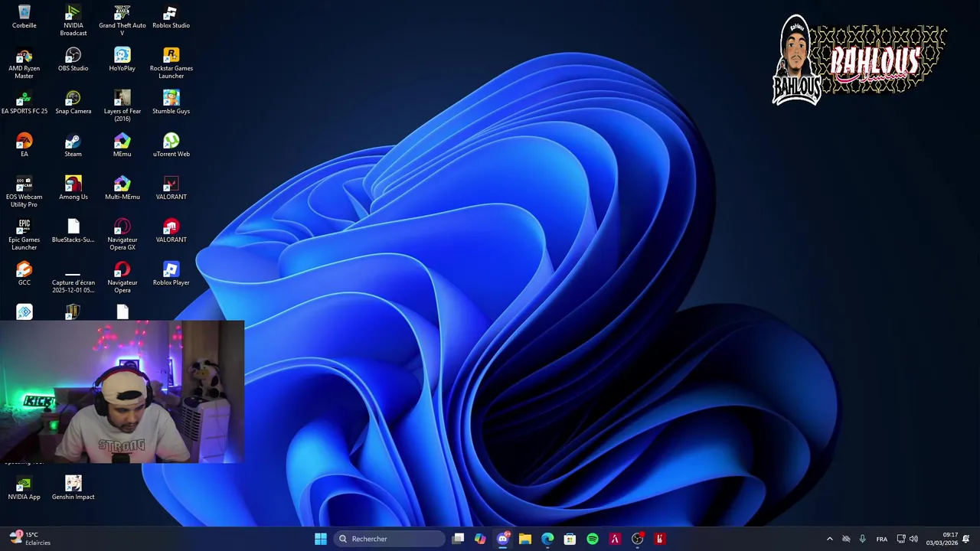
Task: Open the FRA input language switcher
Action: pos(881,539)
